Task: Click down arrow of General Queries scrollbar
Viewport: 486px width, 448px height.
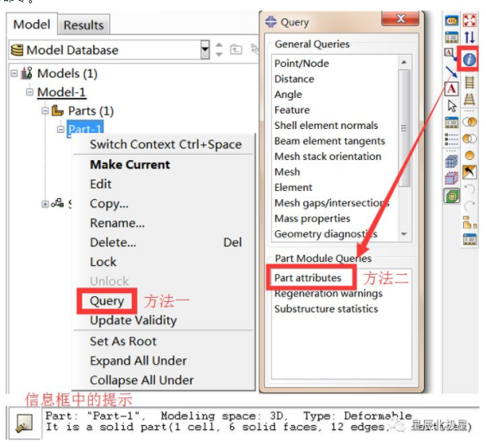Action: pos(404,234)
